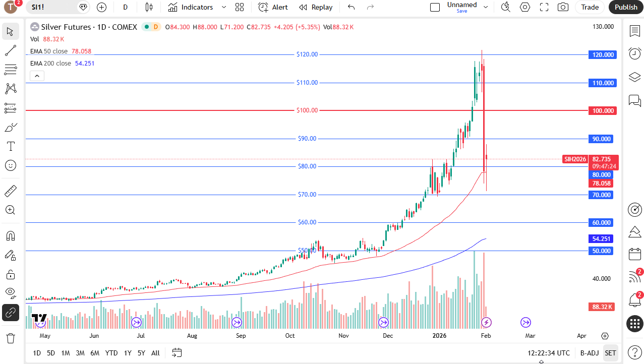This screenshot has width=644, height=364.
Task: Toggle the SET settlement option
Action: click(610, 353)
